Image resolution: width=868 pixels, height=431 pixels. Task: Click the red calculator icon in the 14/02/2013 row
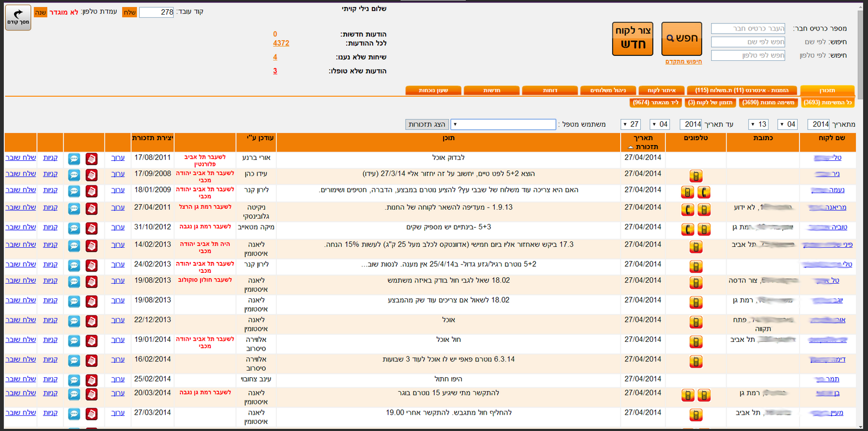91,246
